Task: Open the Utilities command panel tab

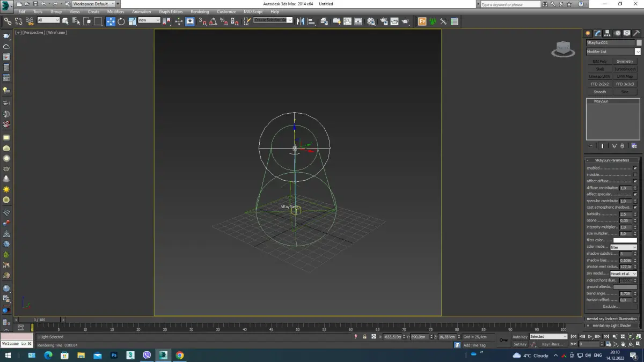Action: (636, 33)
